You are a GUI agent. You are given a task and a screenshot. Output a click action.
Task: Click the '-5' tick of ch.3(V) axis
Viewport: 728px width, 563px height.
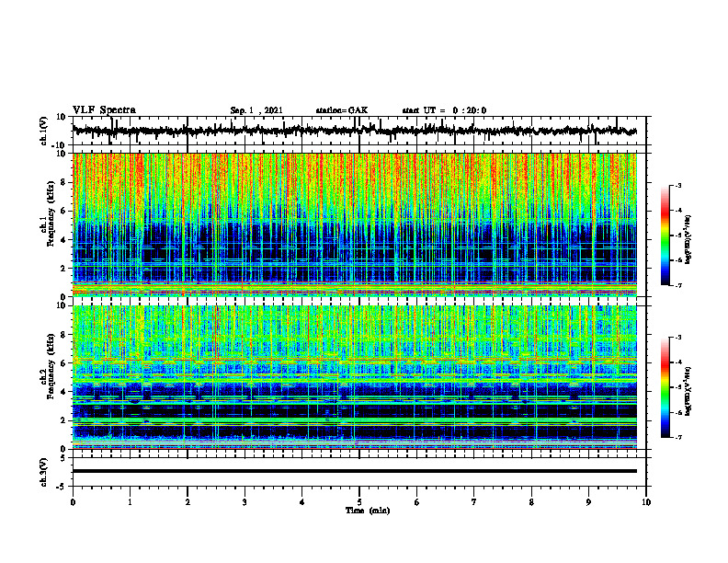(x=63, y=487)
